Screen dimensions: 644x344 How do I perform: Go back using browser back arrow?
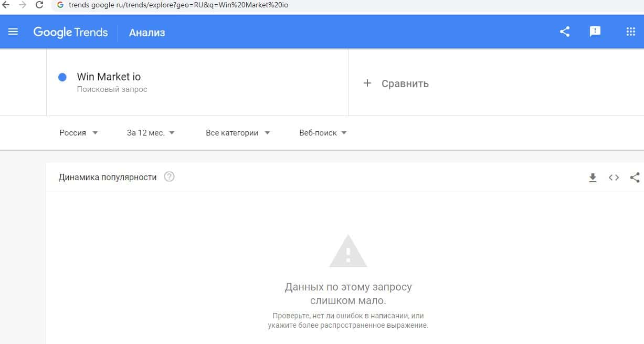(6, 5)
